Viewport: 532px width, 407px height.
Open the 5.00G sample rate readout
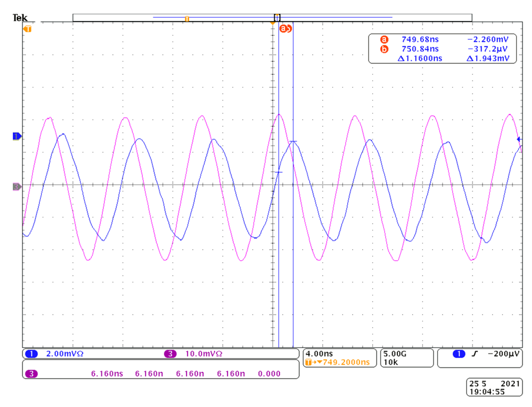coord(395,354)
